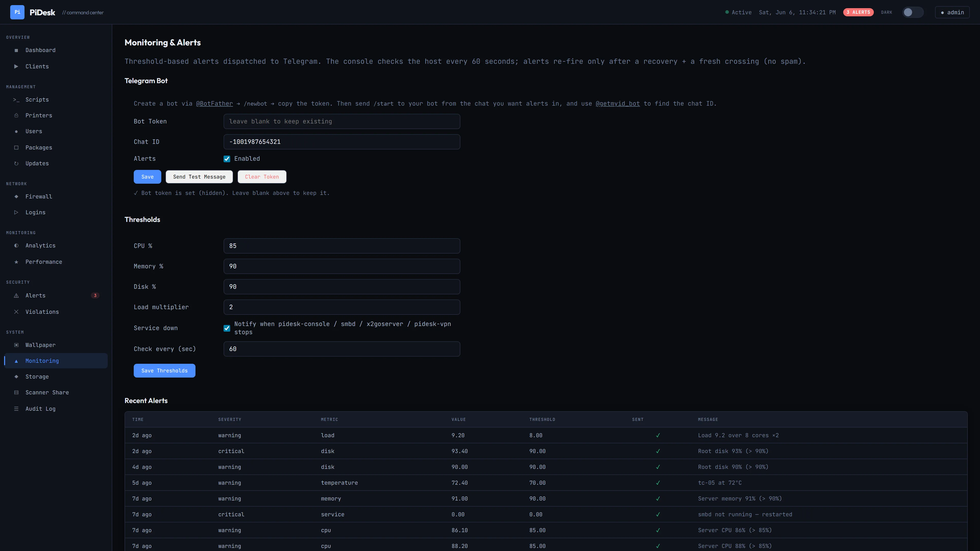Viewport: 980px width, 551px height.
Task: Click message 'Root disk 93% (> 90%)'
Action: (x=733, y=451)
